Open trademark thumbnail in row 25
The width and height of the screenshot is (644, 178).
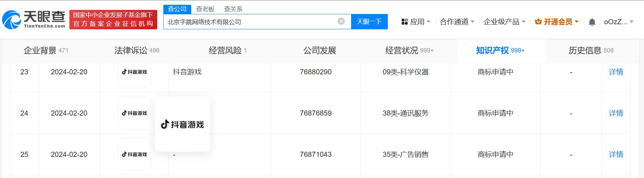[134, 154]
